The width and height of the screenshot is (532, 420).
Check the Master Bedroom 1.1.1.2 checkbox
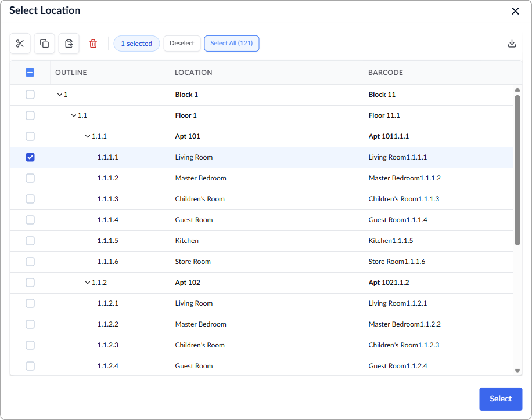30,178
